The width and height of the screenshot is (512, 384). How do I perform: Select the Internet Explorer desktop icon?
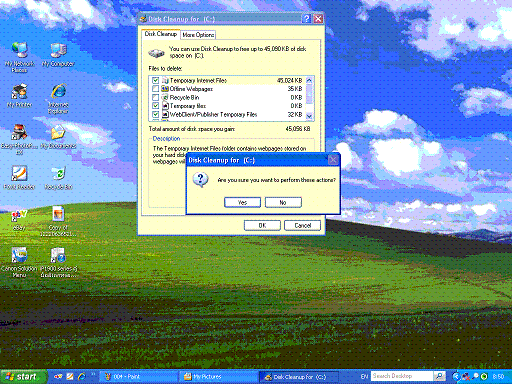[58, 99]
